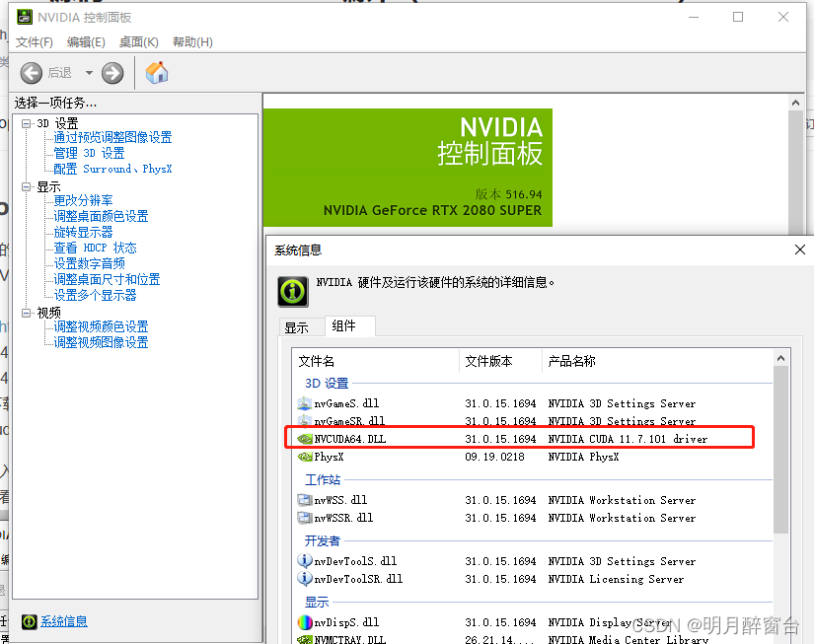Click the Back arrow icon
814x644 pixels.
(32, 73)
